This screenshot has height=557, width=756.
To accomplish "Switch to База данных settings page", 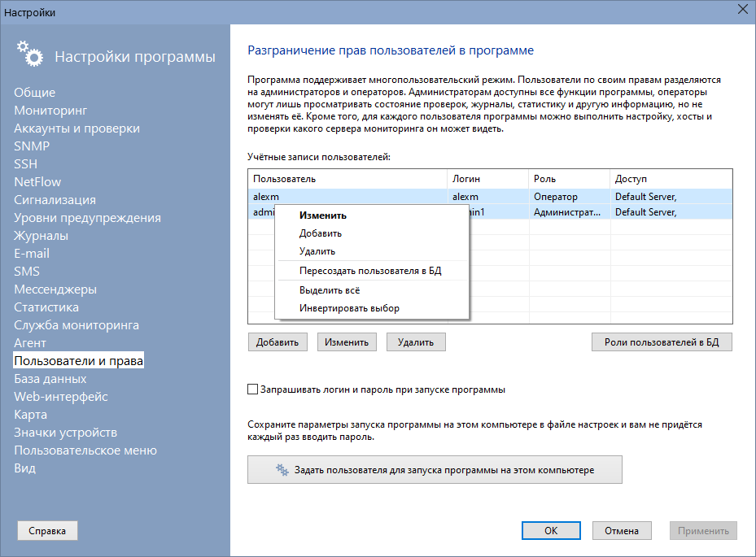I will coord(50,379).
